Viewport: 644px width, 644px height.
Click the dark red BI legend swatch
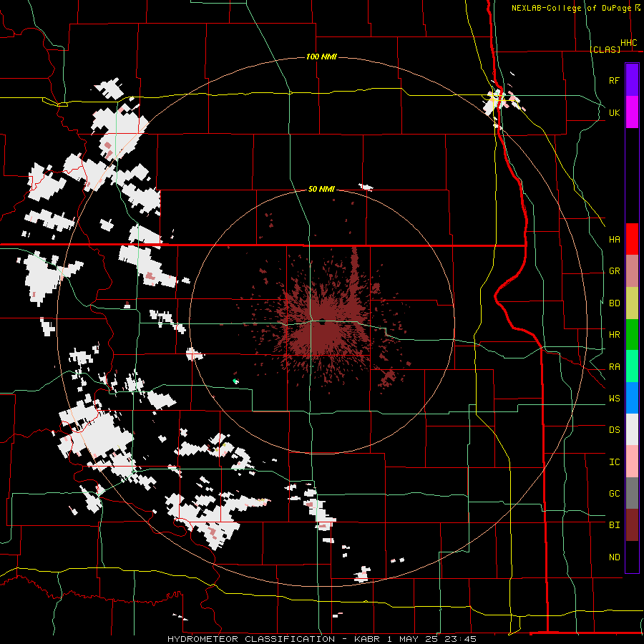(x=632, y=525)
